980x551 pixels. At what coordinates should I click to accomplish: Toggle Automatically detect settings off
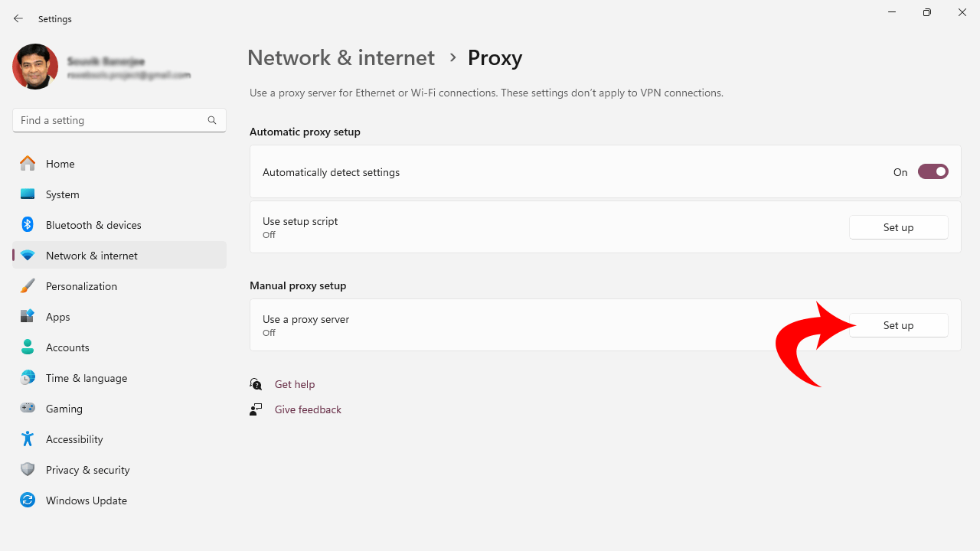click(933, 172)
